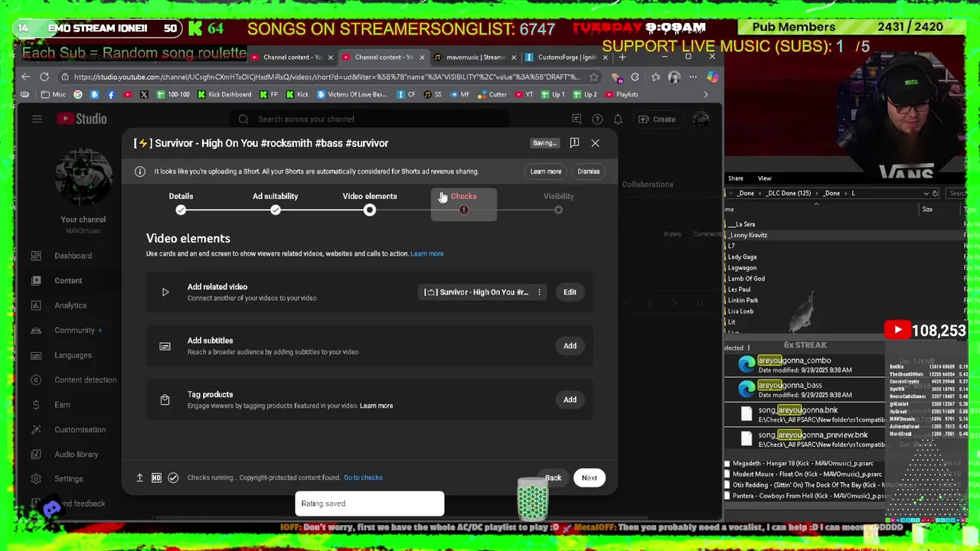This screenshot has height=551, width=980.
Task: Click the send feedback icon in upload dialog header
Action: pos(574,143)
